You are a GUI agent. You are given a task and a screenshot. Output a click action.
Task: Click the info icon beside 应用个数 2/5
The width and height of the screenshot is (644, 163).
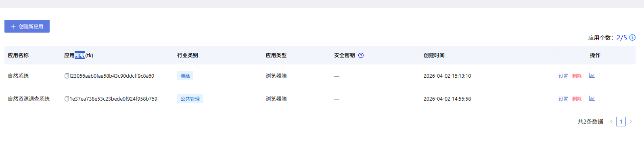coord(632,37)
